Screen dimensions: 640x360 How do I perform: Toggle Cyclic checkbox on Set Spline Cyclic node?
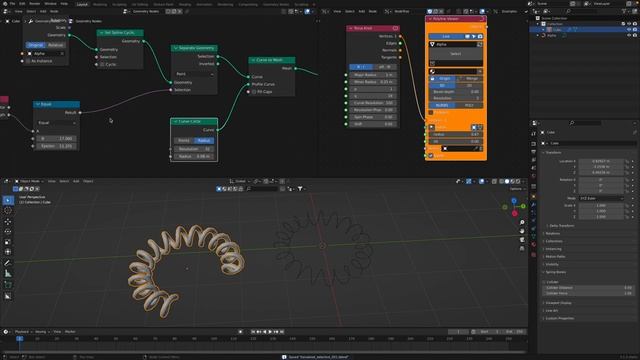[x=102, y=64]
